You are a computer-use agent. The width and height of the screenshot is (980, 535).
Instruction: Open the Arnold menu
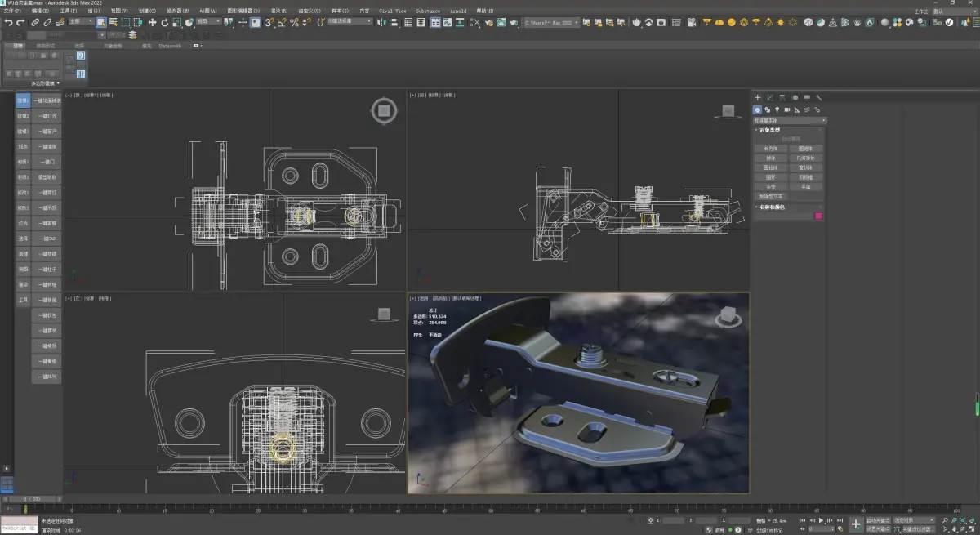click(458, 11)
